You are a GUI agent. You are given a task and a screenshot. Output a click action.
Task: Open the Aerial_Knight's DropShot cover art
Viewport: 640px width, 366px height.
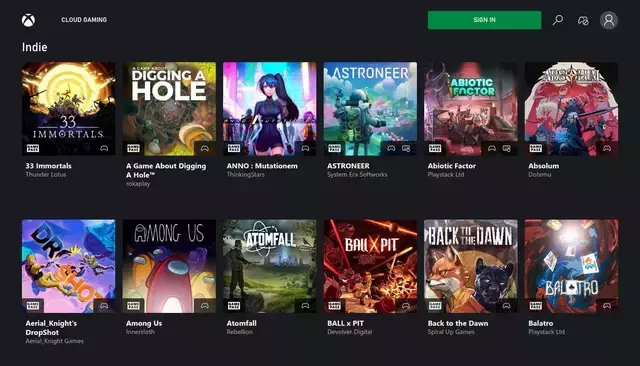coord(69,266)
